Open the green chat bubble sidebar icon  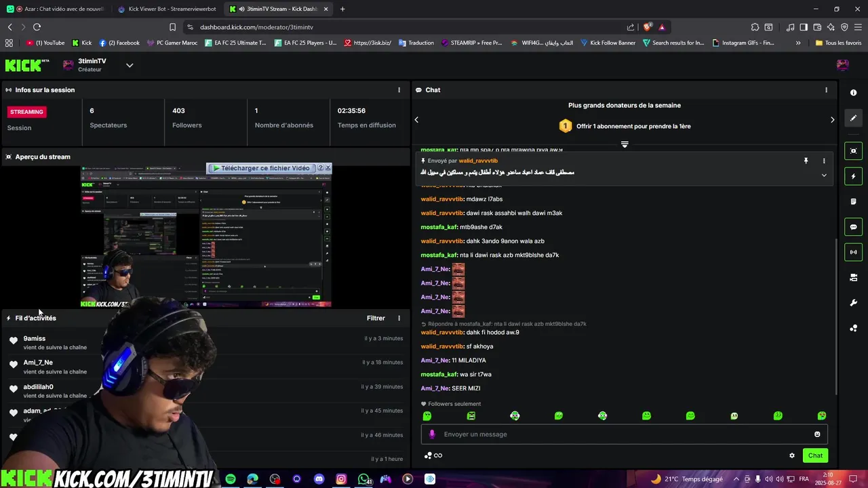click(x=853, y=227)
